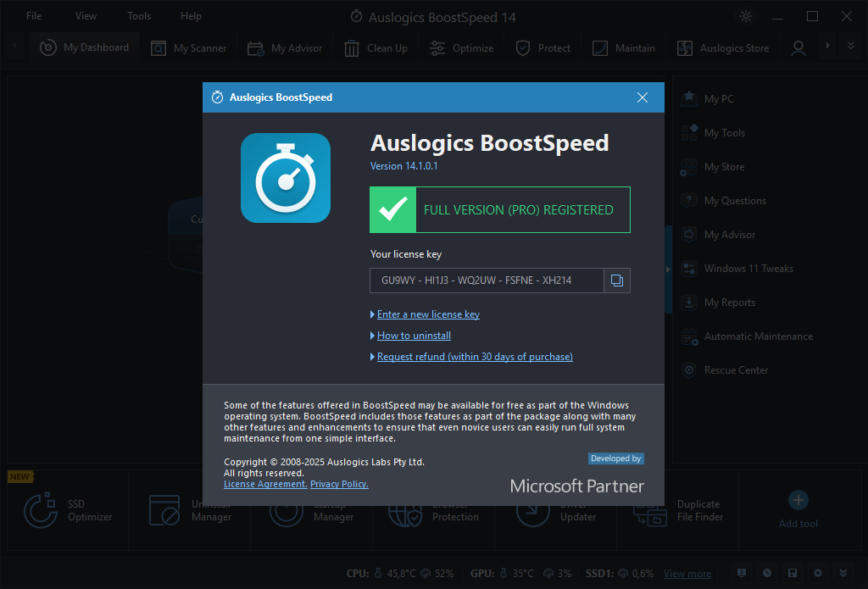Switch to My Scanner tab
This screenshot has height=589, width=868.
pyautogui.click(x=189, y=48)
